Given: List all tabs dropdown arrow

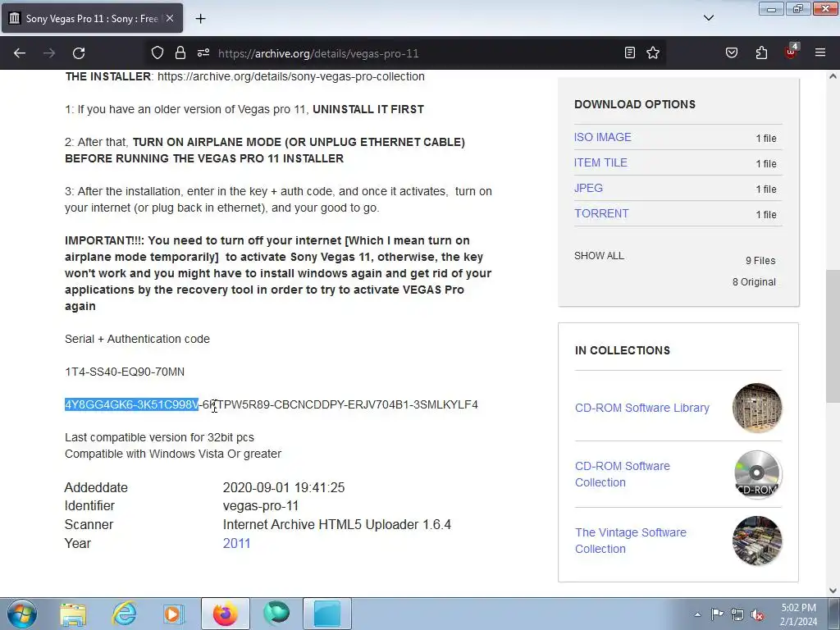Looking at the screenshot, I should coord(709,18).
